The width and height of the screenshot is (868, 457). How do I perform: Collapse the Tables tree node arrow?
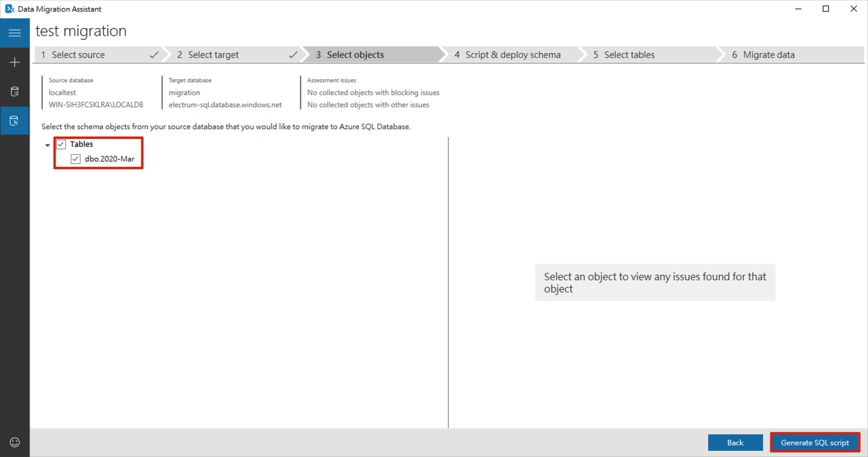coord(48,146)
